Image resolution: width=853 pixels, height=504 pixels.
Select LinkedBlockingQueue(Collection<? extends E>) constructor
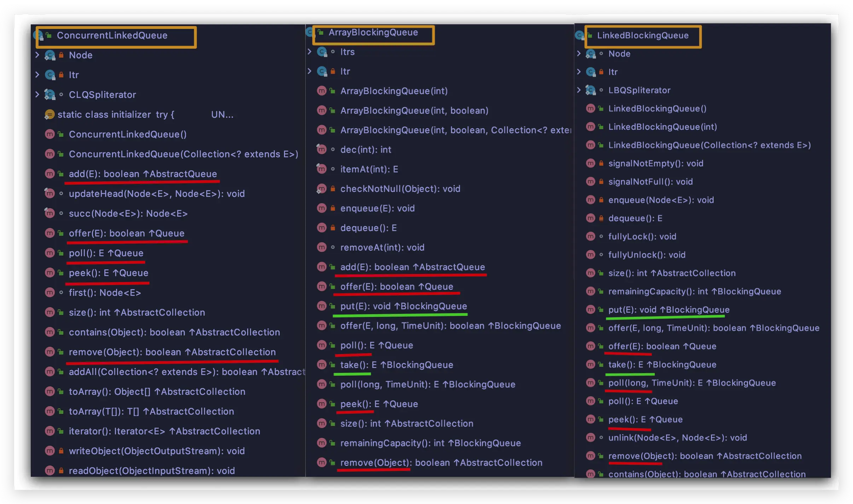click(x=709, y=145)
